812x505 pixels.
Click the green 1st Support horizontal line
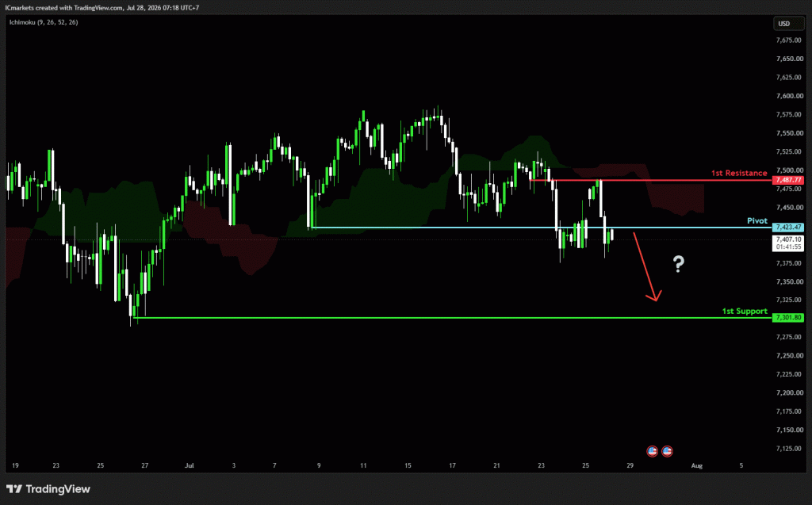pos(452,317)
